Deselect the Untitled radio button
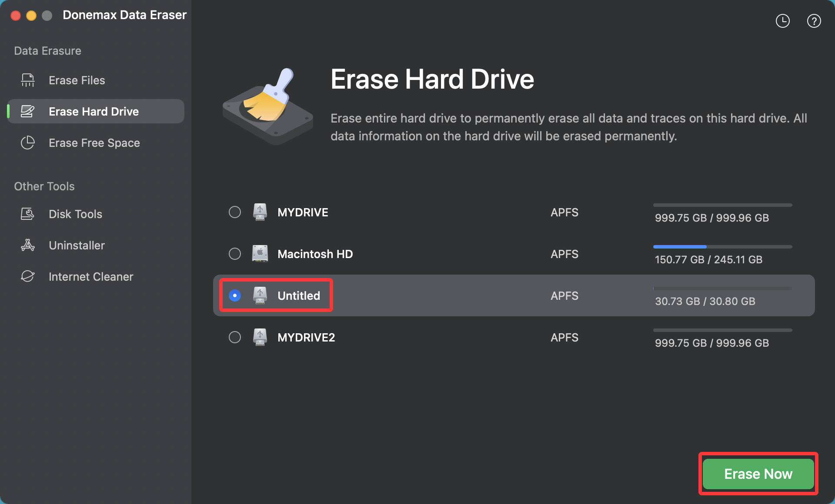 (235, 295)
